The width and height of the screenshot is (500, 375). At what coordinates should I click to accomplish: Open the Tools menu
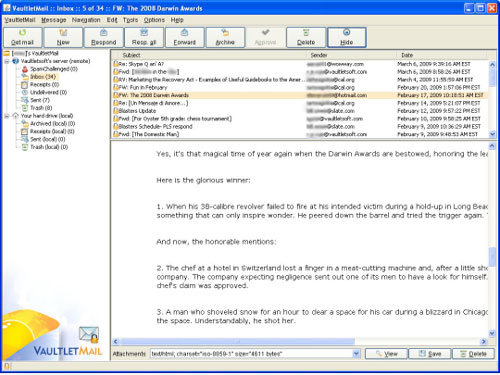[130, 20]
